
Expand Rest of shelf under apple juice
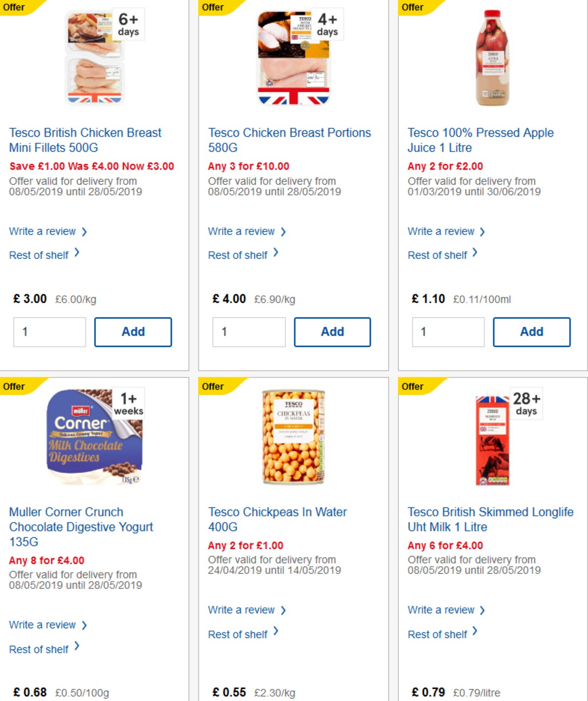pyautogui.click(x=439, y=255)
